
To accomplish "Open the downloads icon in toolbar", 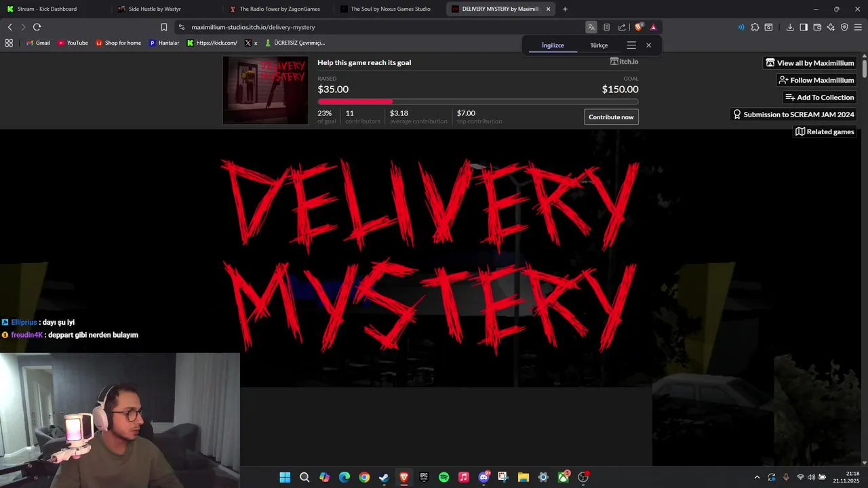I will [x=790, y=27].
